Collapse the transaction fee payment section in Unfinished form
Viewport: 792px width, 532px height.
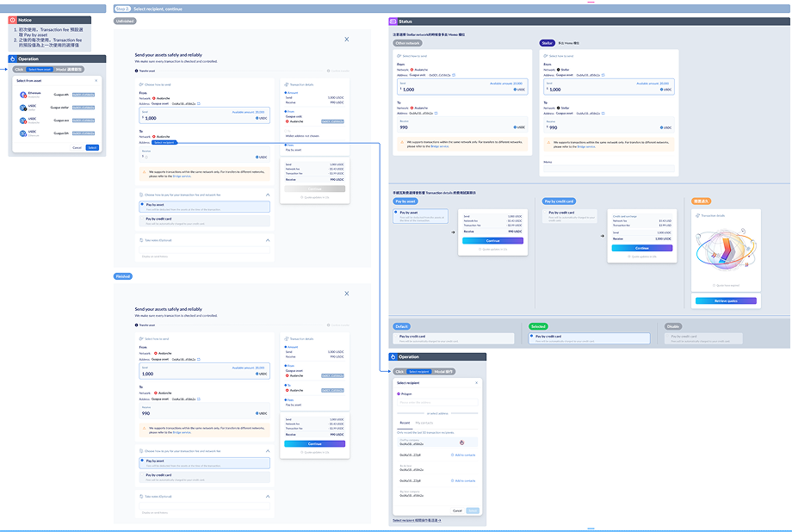[267, 195]
